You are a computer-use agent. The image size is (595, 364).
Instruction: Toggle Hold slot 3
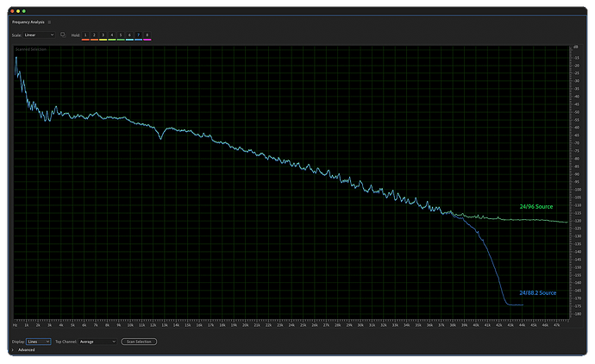pos(103,35)
